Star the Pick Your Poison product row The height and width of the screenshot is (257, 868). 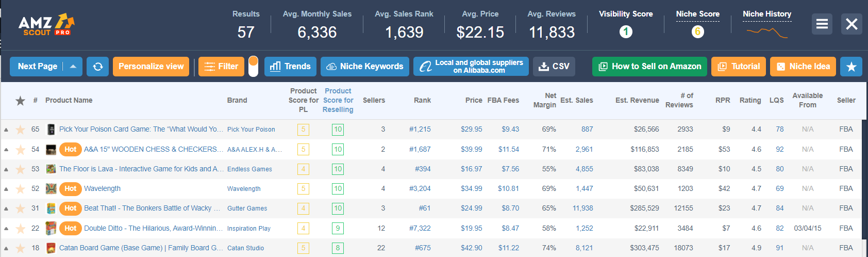[21, 130]
